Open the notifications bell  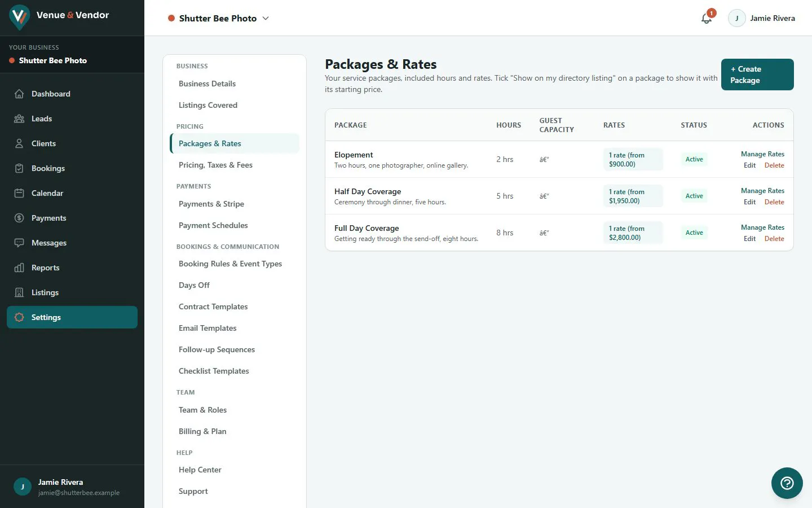tap(706, 18)
